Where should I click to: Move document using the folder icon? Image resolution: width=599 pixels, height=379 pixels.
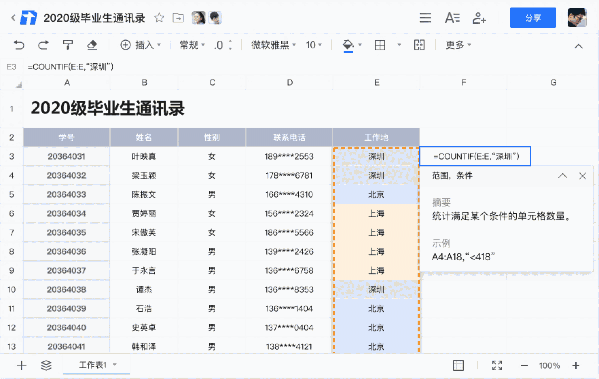pyautogui.click(x=178, y=18)
